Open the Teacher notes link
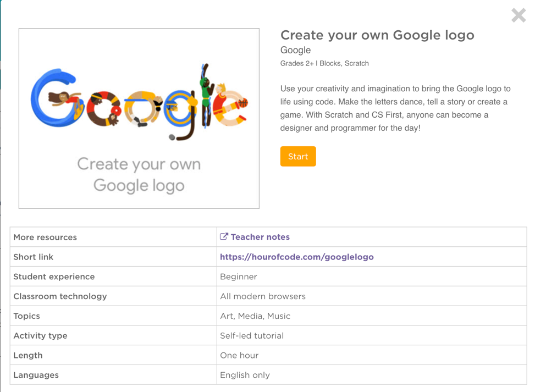 pos(260,237)
